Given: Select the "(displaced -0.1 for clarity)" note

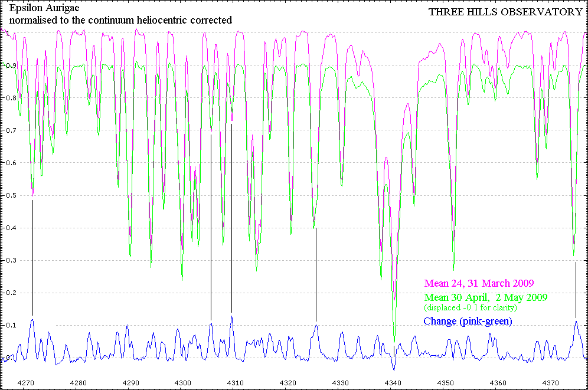Looking at the screenshot, I should coord(471,307).
